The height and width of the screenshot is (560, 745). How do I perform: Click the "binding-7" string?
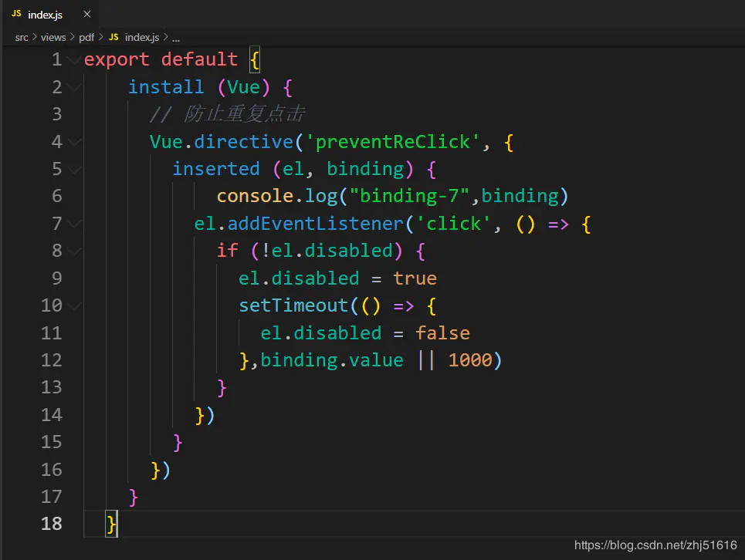(x=410, y=197)
